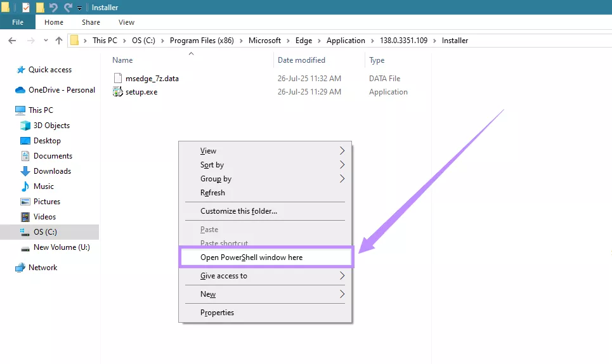Click the DATA File type cell
This screenshot has height=364, width=612.
(384, 79)
